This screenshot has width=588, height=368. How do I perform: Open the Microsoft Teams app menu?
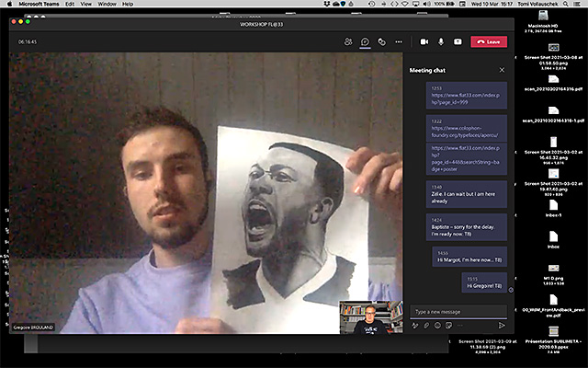tap(39, 4)
